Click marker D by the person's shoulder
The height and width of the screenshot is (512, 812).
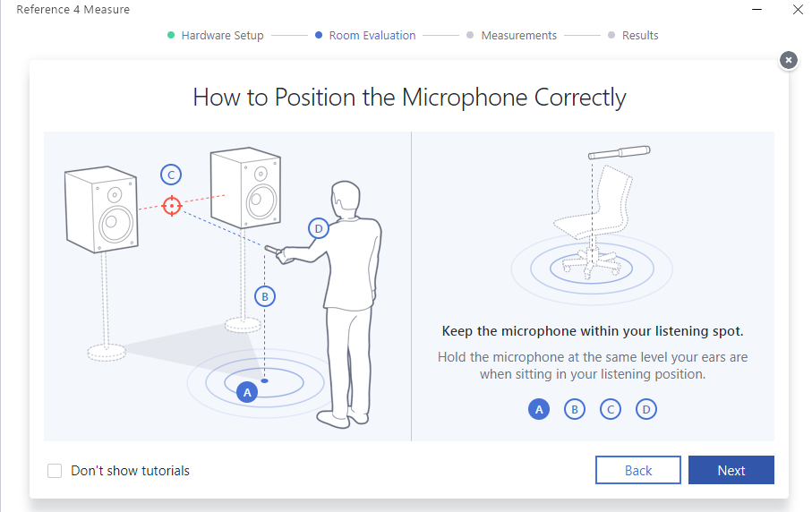point(319,228)
